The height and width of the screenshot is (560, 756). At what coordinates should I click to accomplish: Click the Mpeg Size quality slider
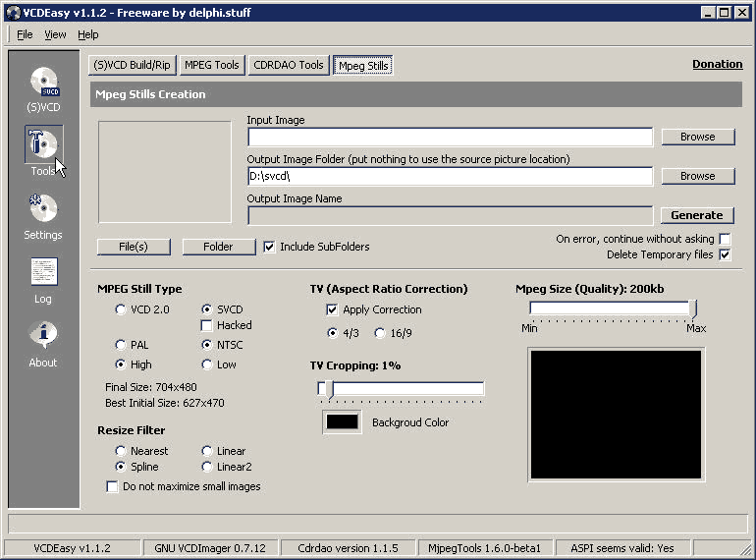coord(613,309)
